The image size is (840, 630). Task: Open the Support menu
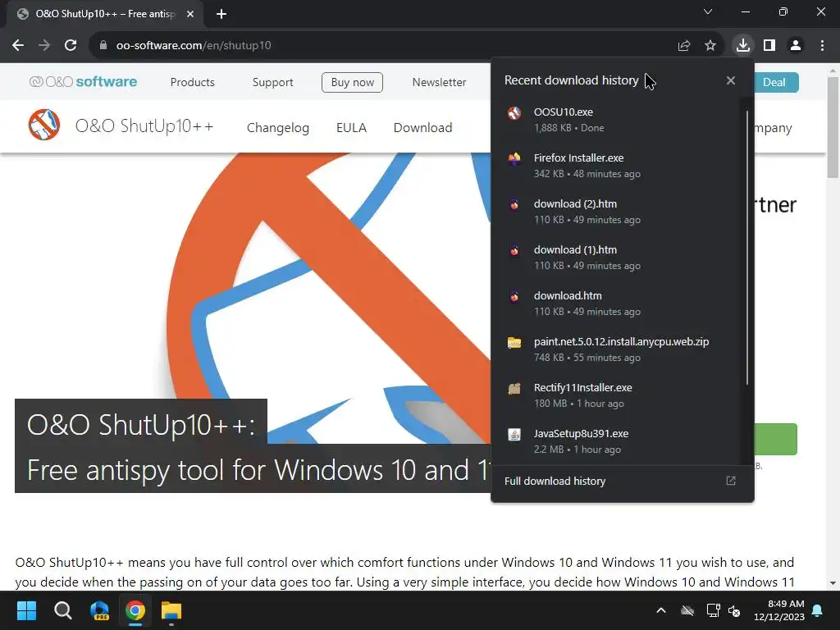click(x=272, y=82)
